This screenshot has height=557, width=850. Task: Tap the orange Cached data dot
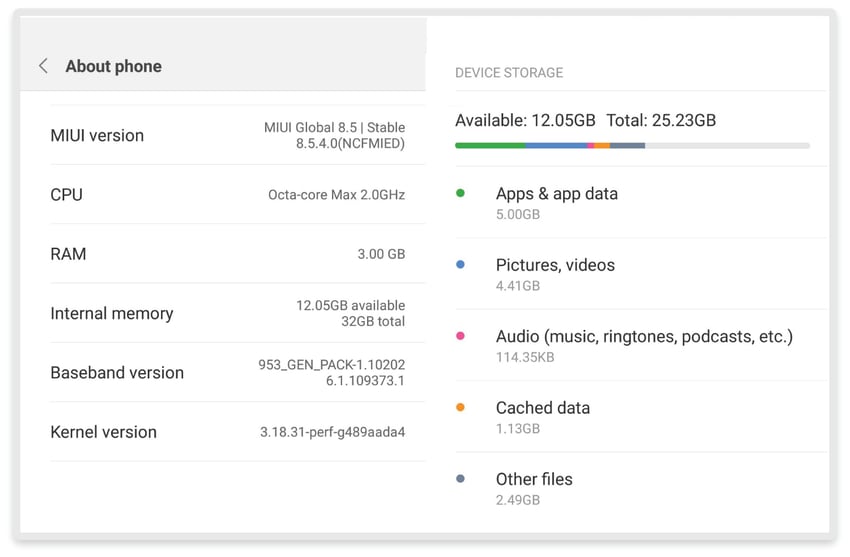[460, 407]
